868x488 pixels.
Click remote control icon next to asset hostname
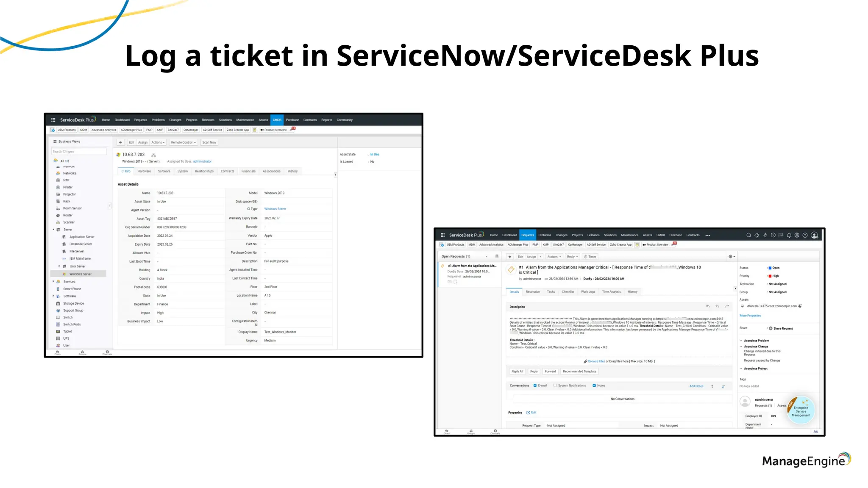coord(800,306)
